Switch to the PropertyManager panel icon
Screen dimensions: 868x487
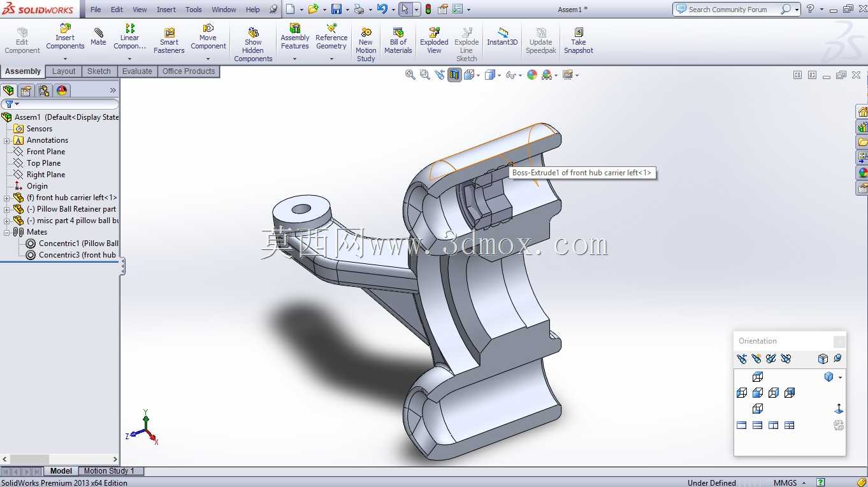click(x=26, y=91)
